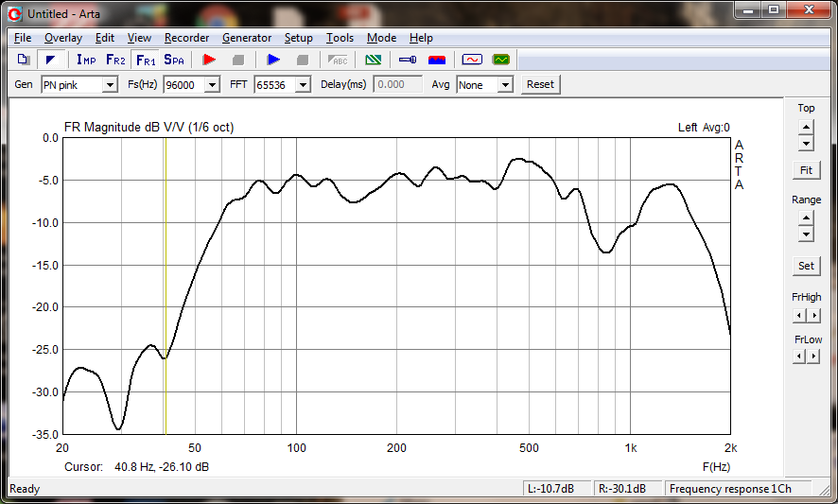Click the ABC graph text label icon
The width and height of the screenshot is (838, 504).
[338, 60]
